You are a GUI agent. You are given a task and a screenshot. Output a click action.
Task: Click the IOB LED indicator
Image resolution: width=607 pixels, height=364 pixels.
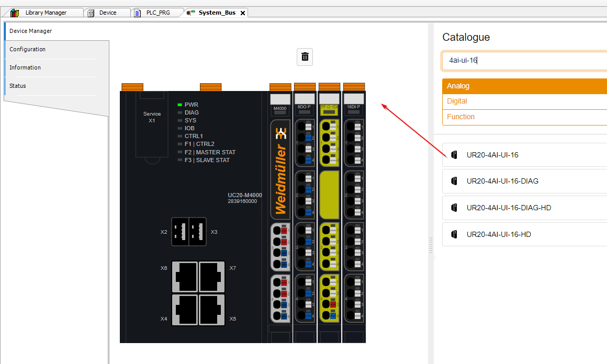(x=179, y=128)
